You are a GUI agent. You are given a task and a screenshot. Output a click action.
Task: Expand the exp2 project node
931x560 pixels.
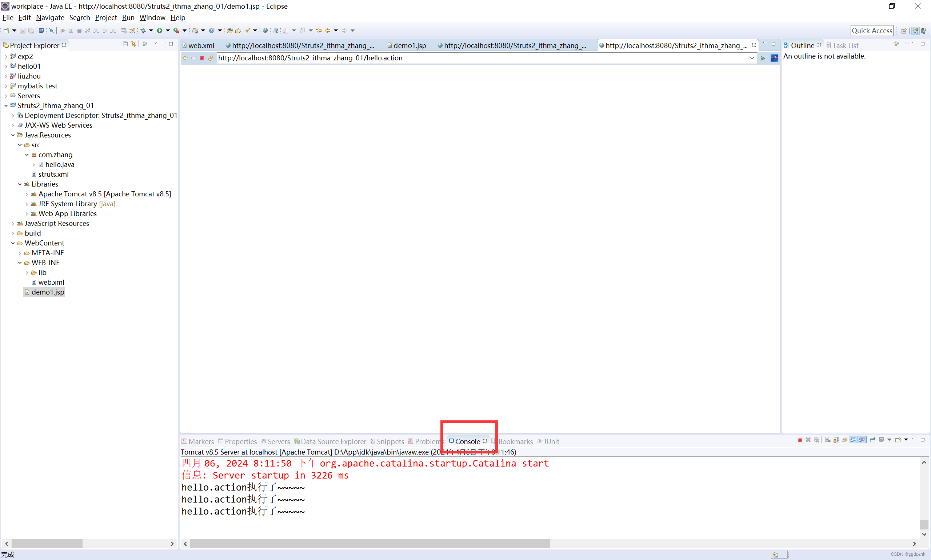pyautogui.click(x=6, y=57)
